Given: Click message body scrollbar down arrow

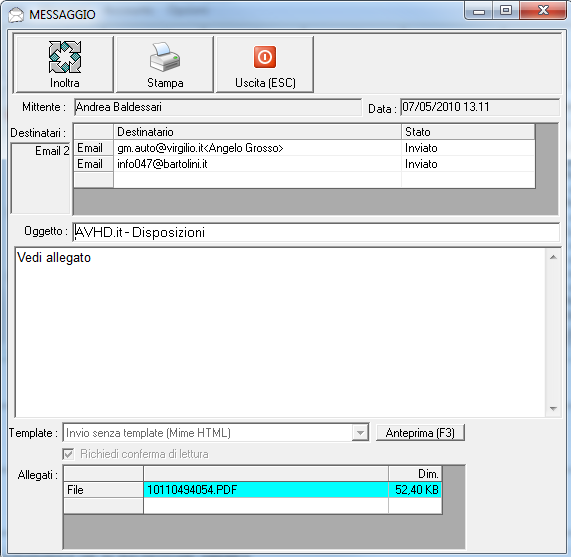Looking at the screenshot, I should click(x=553, y=408).
